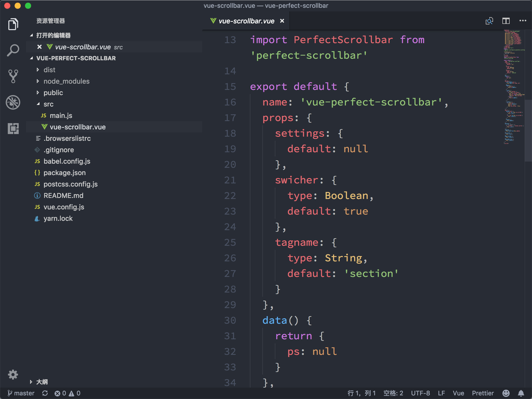Open the Extensions panel
532x399 pixels.
click(13, 128)
